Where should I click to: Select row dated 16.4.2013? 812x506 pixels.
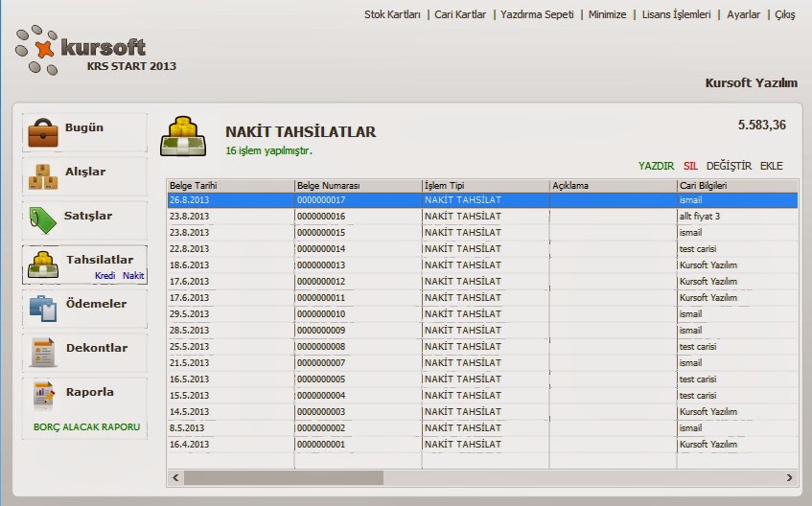(x=482, y=445)
